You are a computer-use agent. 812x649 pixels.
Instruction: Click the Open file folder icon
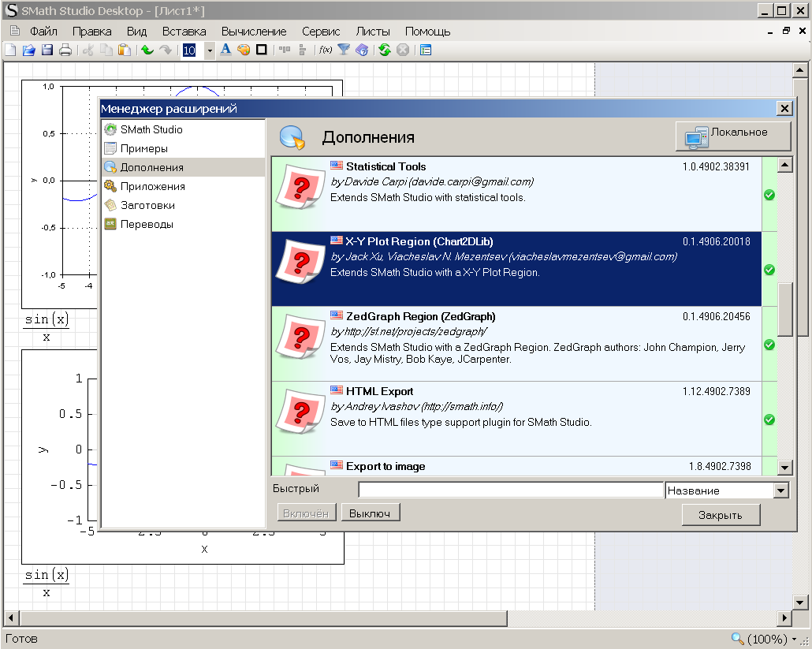(28, 50)
